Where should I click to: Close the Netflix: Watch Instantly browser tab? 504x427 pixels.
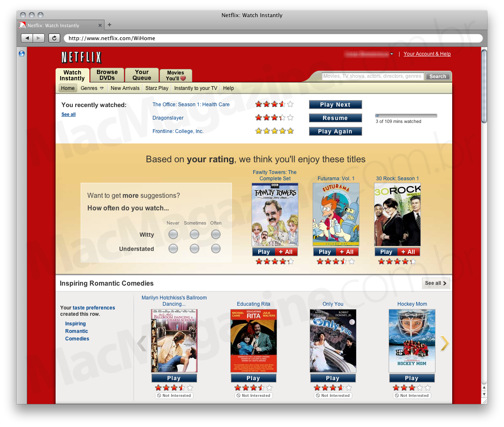100,26
